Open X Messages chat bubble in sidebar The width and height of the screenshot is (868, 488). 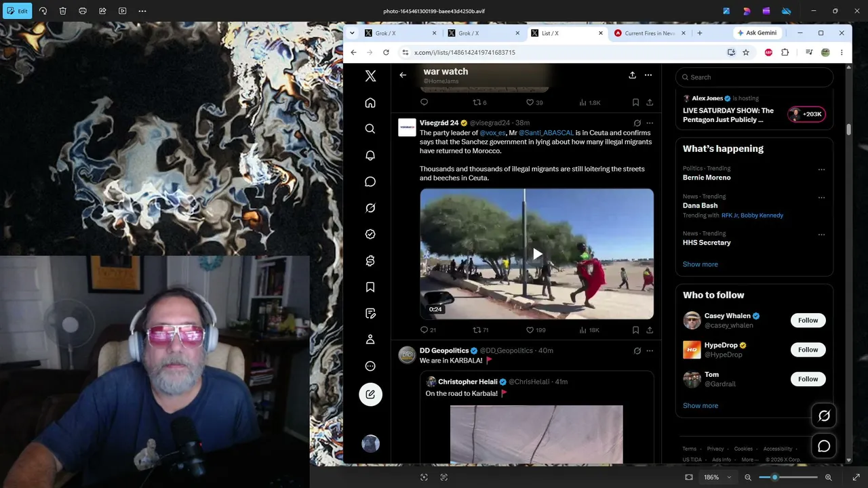pyautogui.click(x=370, y=182)
